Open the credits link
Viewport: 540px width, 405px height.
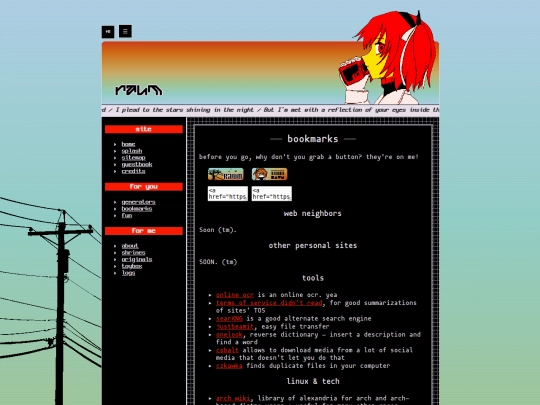coord(133,171)
